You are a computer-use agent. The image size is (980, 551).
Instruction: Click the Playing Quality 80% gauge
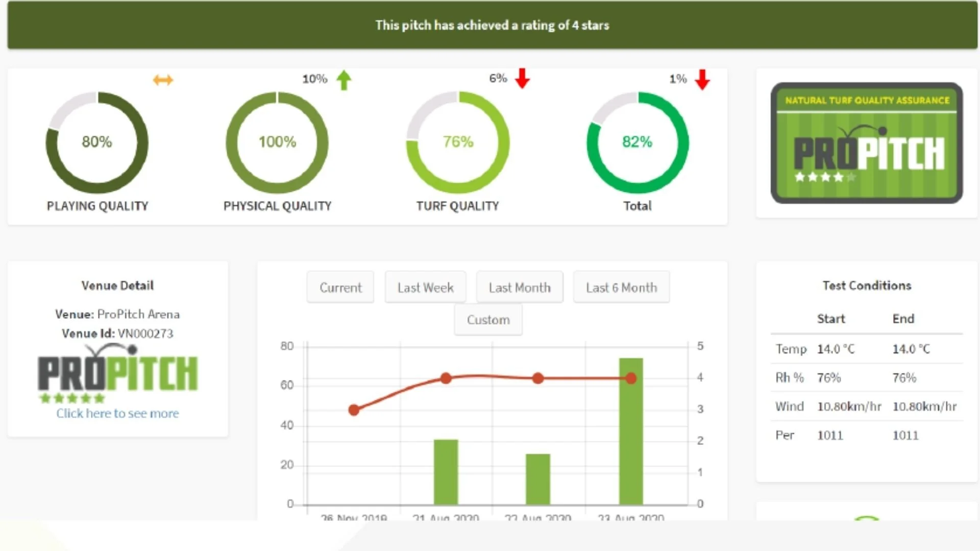[97, 142]
